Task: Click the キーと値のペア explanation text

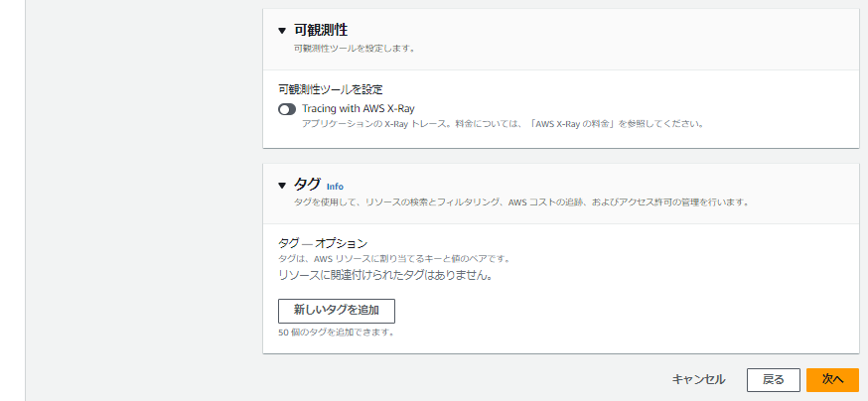Action: click(393, 258)
